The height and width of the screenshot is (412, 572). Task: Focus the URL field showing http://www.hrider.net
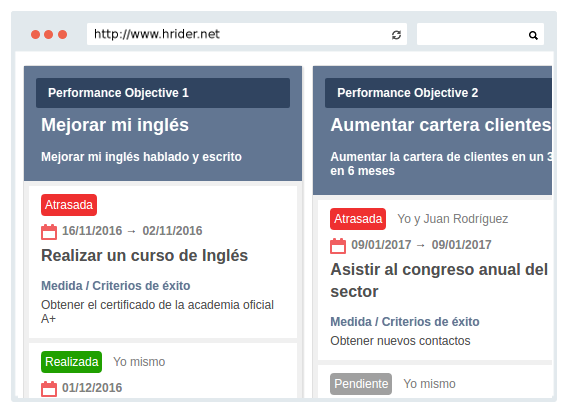(x=247, y=34)
